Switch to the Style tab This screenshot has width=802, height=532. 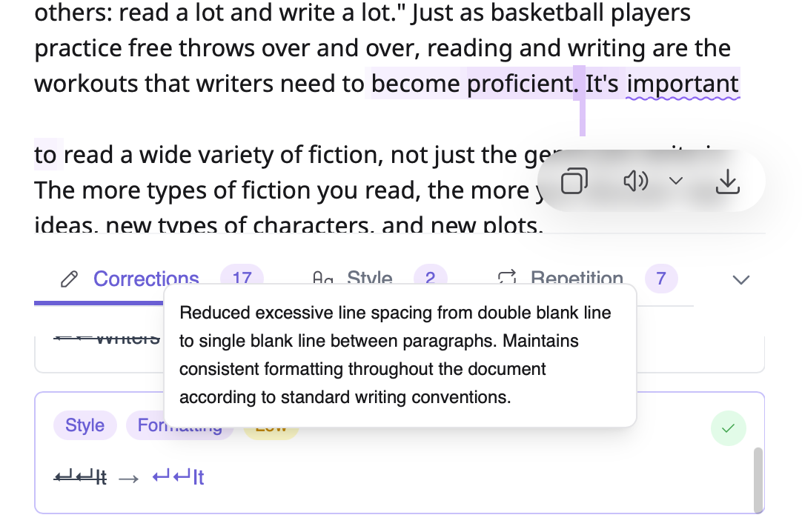coord(369,279)
